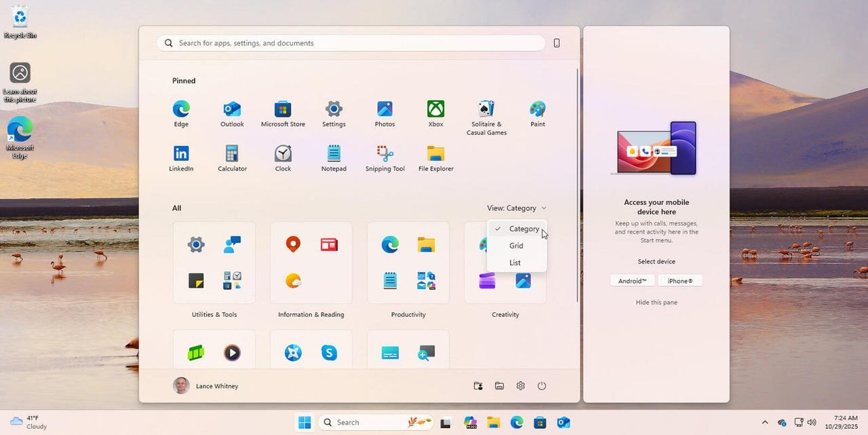Show hidden icons in system tray
The height and width of the screenshot is (435, 868).
(x=765, y=423)
